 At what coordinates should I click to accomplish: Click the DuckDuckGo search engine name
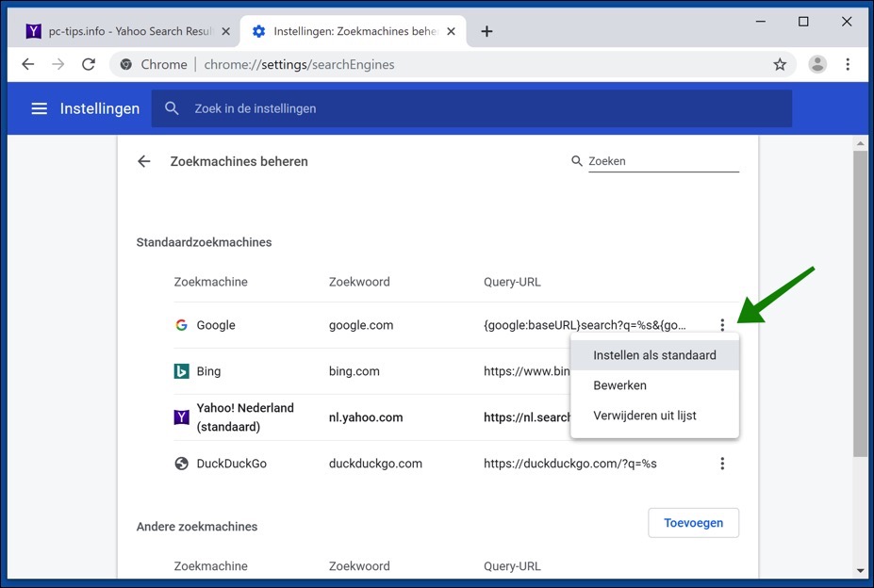pos(231,464)
